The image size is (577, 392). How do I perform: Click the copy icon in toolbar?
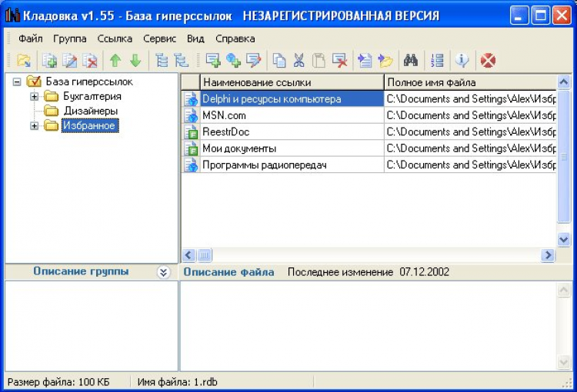[279, 60]
